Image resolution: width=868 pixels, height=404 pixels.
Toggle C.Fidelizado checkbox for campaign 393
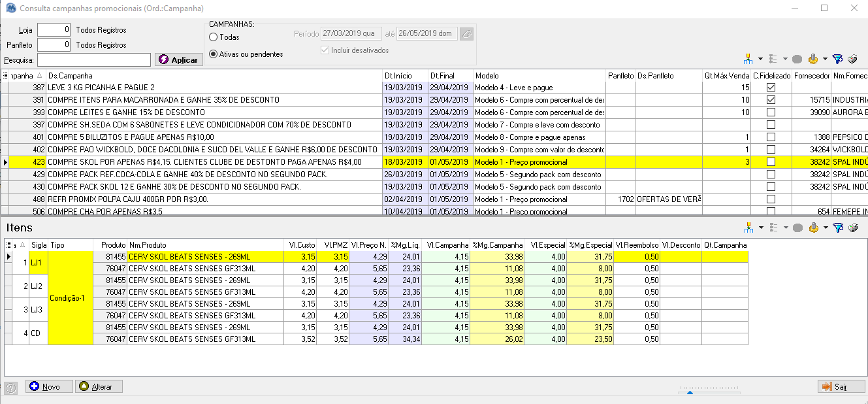771,112
